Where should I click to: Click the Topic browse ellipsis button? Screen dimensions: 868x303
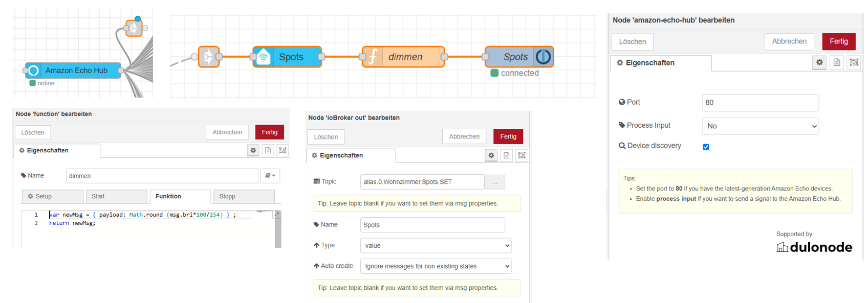click(x=494, y=182)
